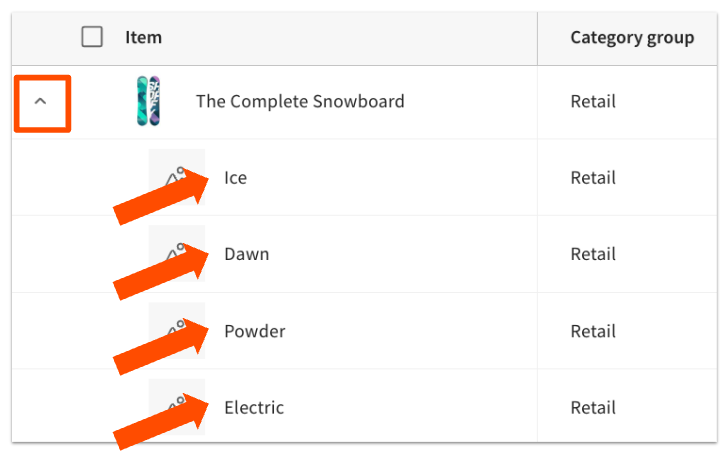The width and height of the screenshot is (726, 462).
Task: Click Retail category for The Complete Snowboard
Action: coord(593,102)
